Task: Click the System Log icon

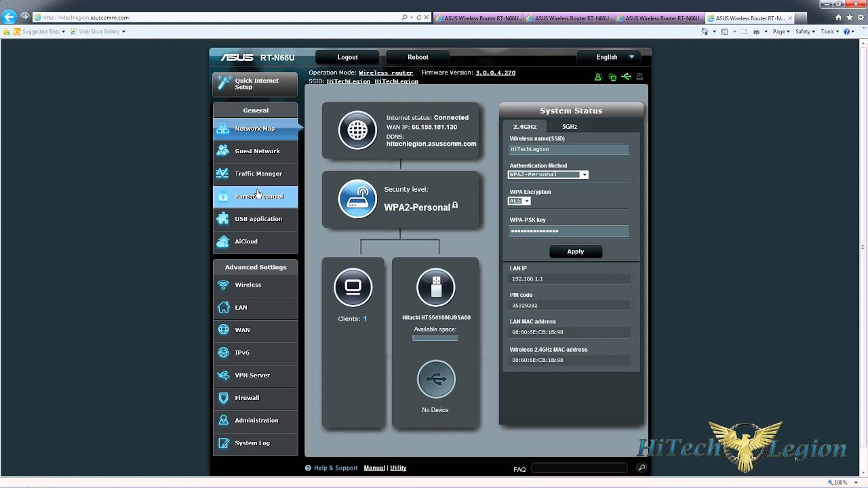Action: (223, 443)
